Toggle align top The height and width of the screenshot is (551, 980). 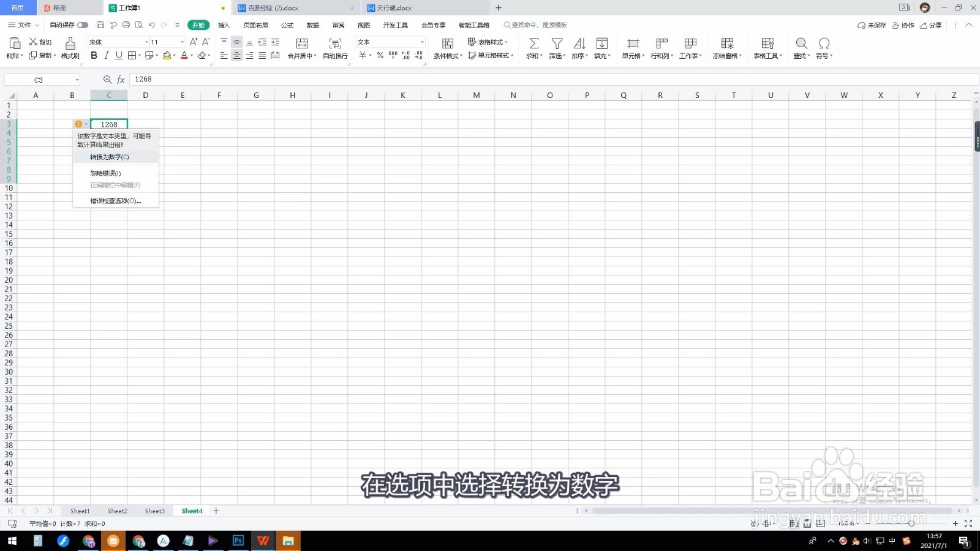click(224, 42)
